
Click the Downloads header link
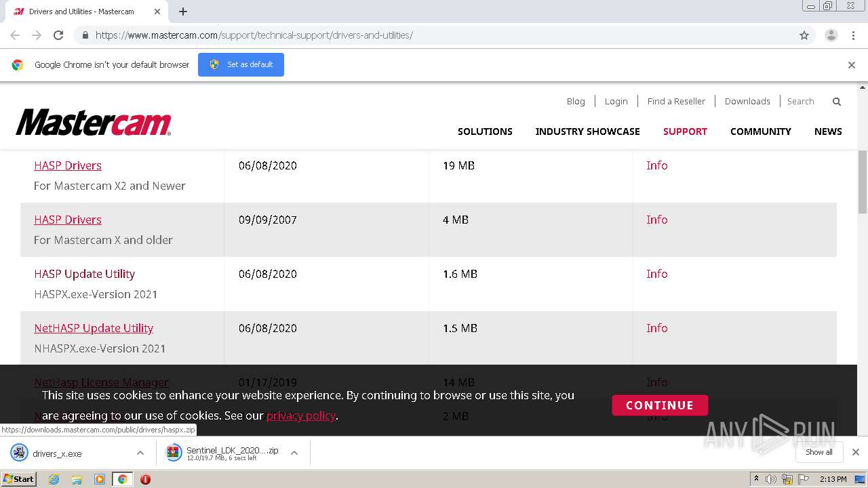click(x=747, y=101)
